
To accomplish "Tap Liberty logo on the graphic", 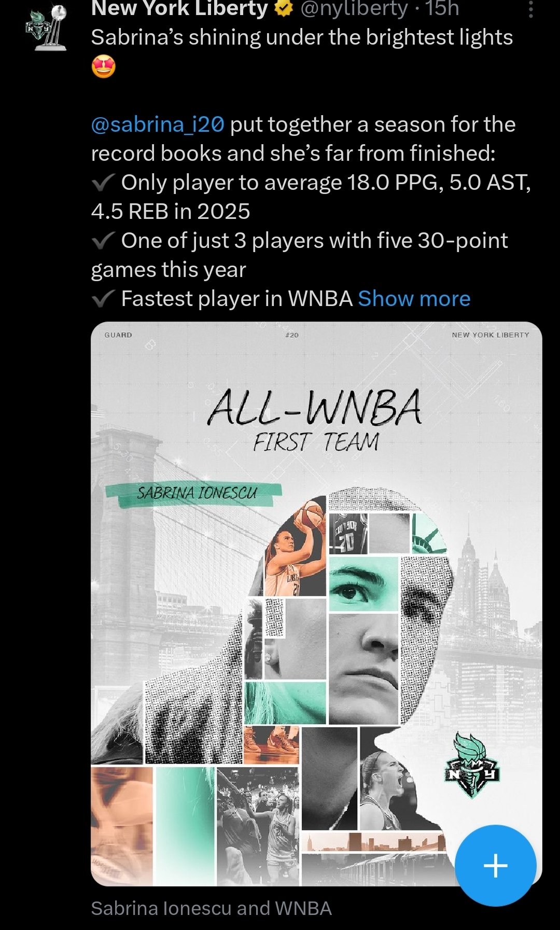I will (x=472, y=765).
